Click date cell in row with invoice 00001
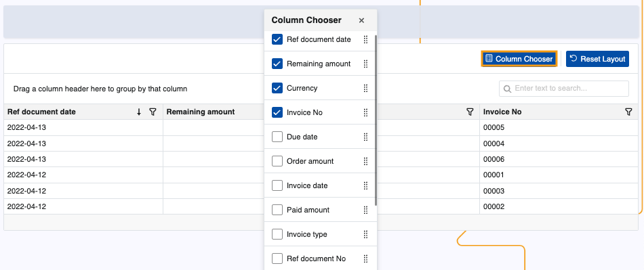 (x=83, y=175)
